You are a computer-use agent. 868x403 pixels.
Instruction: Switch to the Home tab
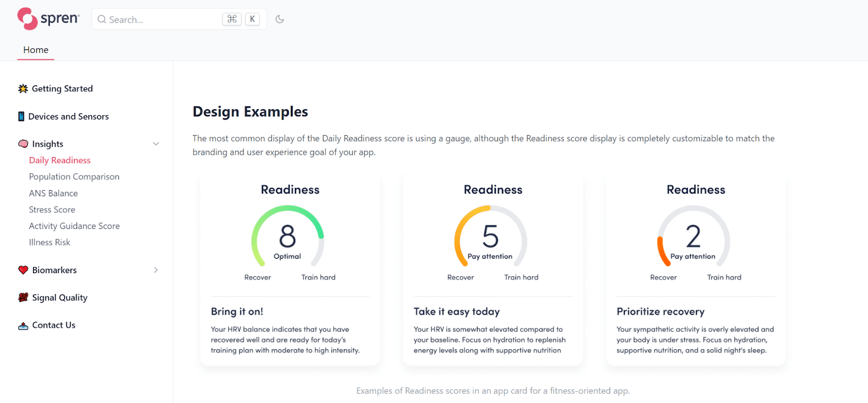click(35, 49)
